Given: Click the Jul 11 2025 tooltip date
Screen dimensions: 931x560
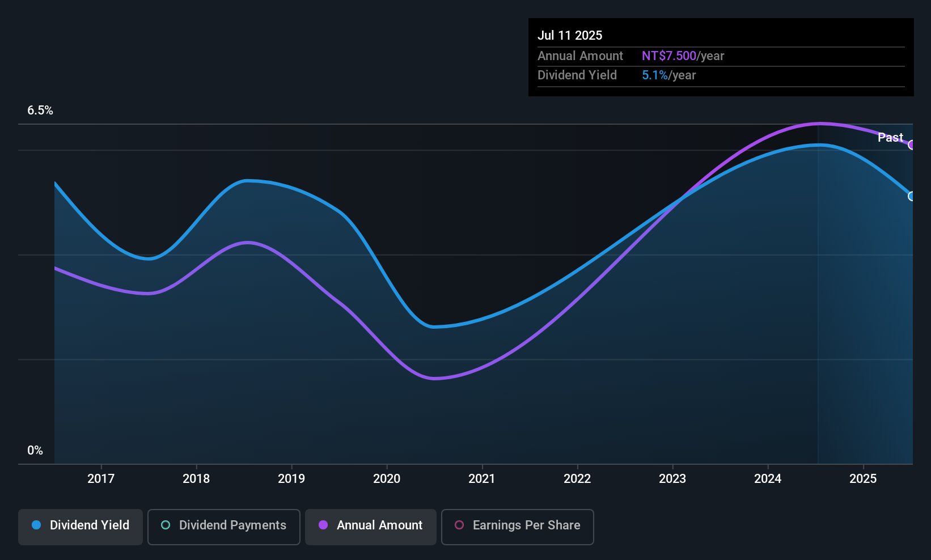Looking at the screenshot, I should coord(570,35).
